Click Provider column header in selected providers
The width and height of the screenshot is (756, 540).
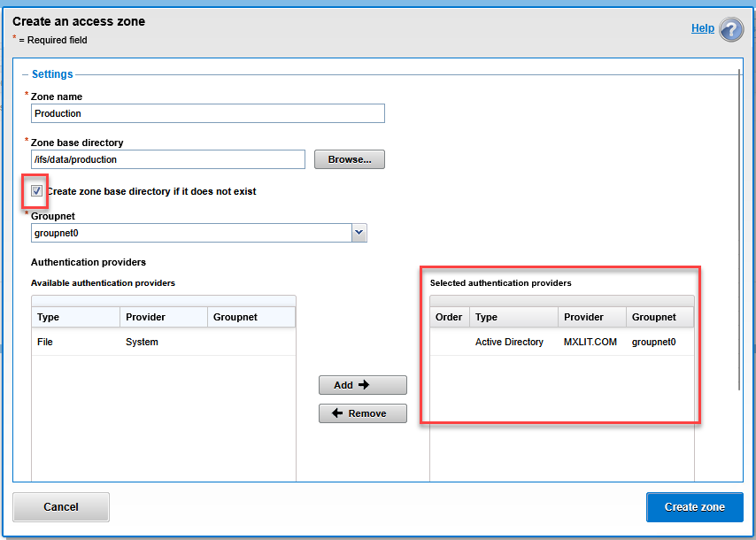coord(591,317)
